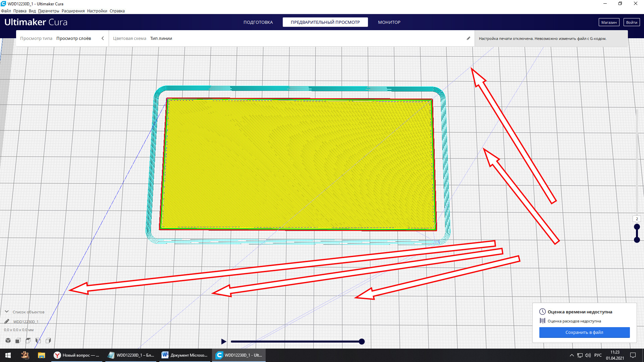Click the Сохранить в файл button
644x362 pixels.
point(584,332)
